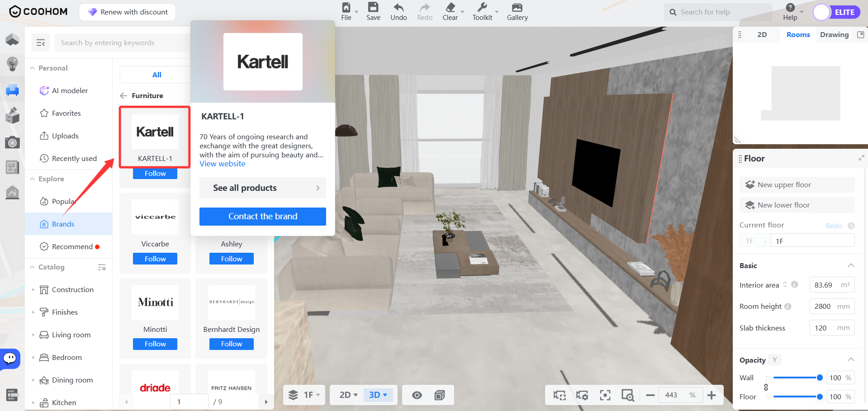
Task: Toggle the Opacity Y shortcut button
Action: (775, 360)
